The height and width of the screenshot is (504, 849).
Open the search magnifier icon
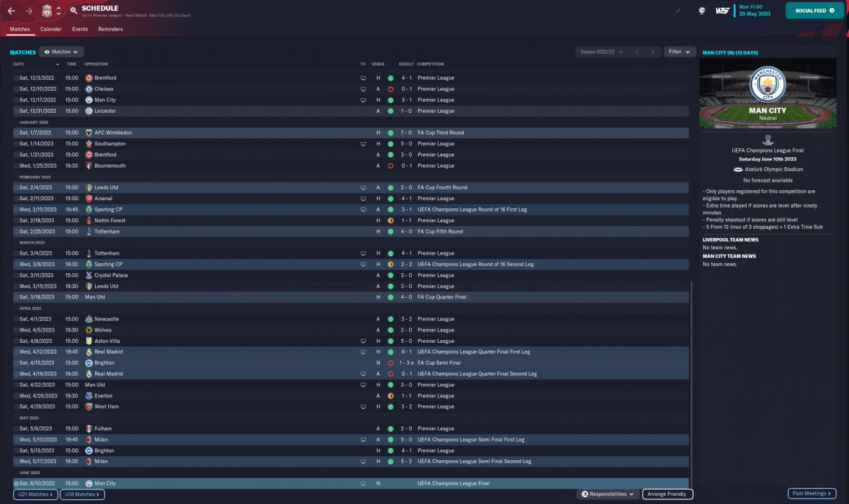74,11
